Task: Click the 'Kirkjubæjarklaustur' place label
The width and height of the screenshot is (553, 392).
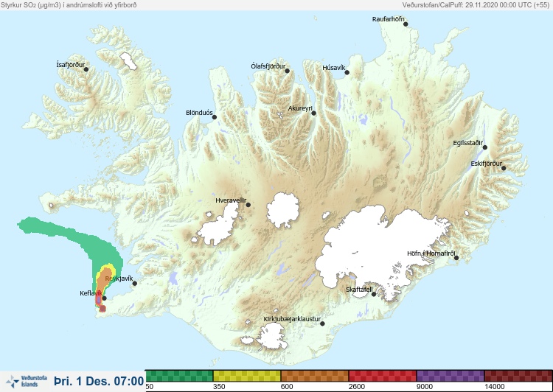Action: tap(292, 319)
